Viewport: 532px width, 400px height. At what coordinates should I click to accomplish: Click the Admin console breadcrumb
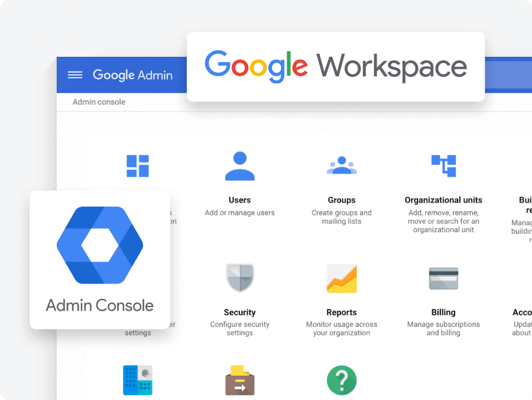99,102
